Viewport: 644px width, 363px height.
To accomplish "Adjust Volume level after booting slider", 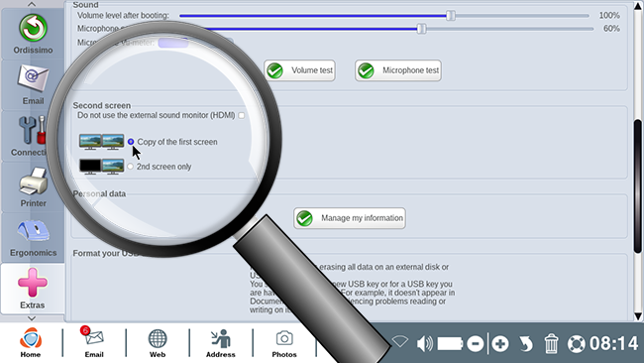I will [x=451, y=16].
